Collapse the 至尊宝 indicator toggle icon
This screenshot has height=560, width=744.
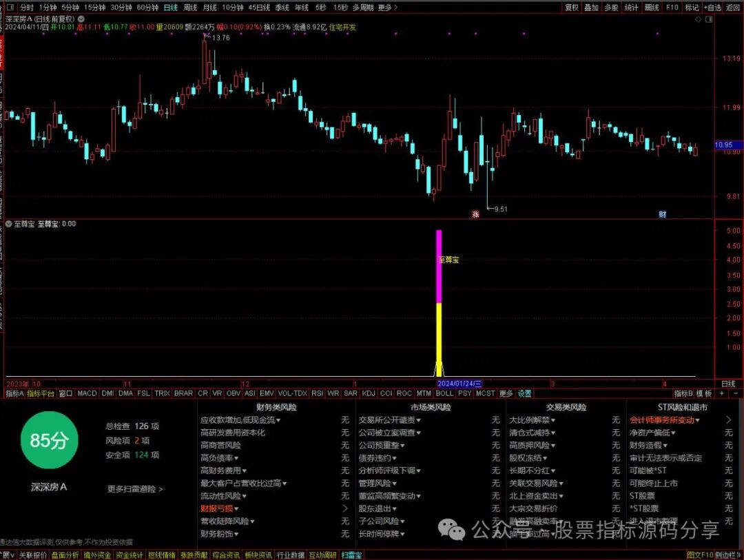coord(8,224)
